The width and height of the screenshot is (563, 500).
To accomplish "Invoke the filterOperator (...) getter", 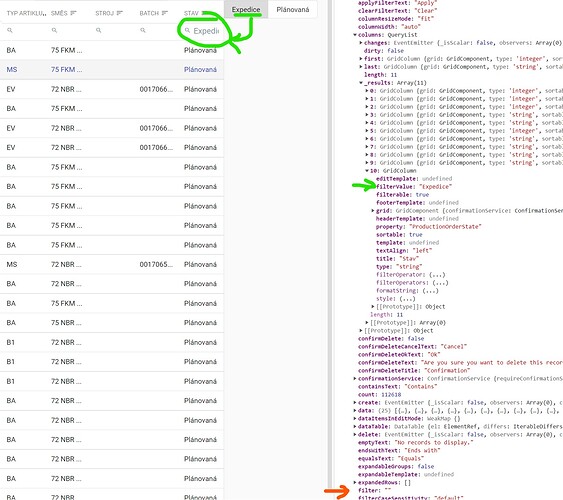I will (437, 275).
